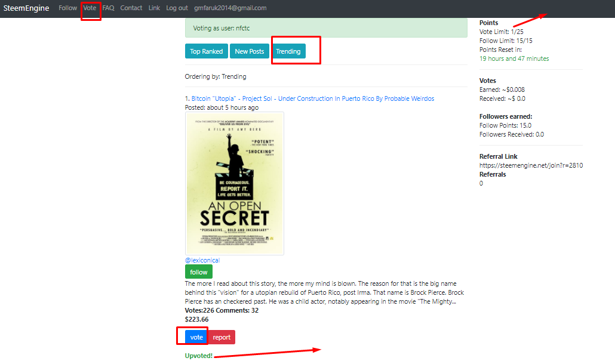
Task: Click the 'Earned: ~$0.008' votes value
Action: (x=502, y=90)
